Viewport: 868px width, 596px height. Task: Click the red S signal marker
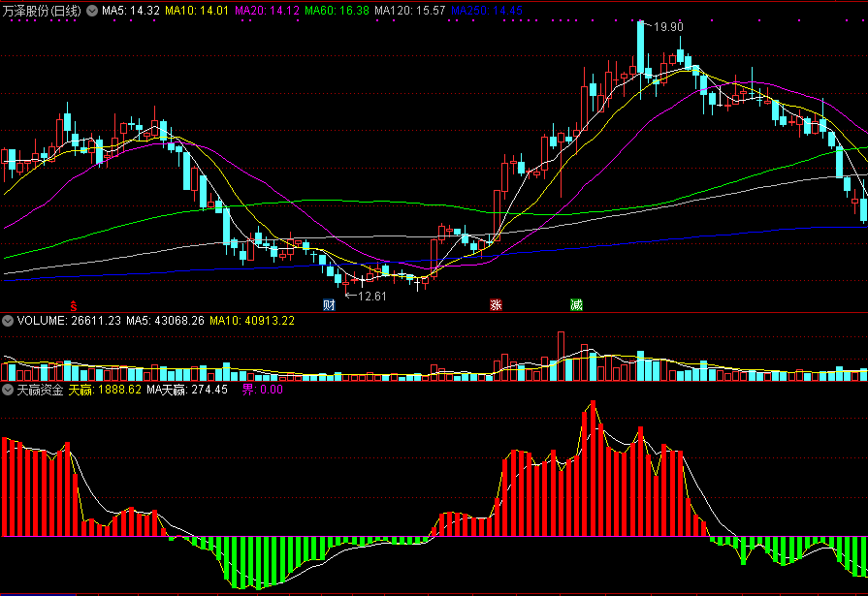tap(73, 305)
